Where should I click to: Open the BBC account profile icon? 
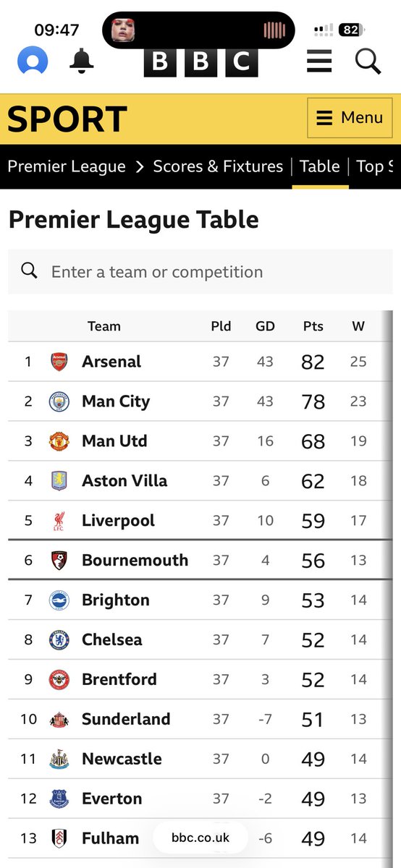[x=33, y=61]
